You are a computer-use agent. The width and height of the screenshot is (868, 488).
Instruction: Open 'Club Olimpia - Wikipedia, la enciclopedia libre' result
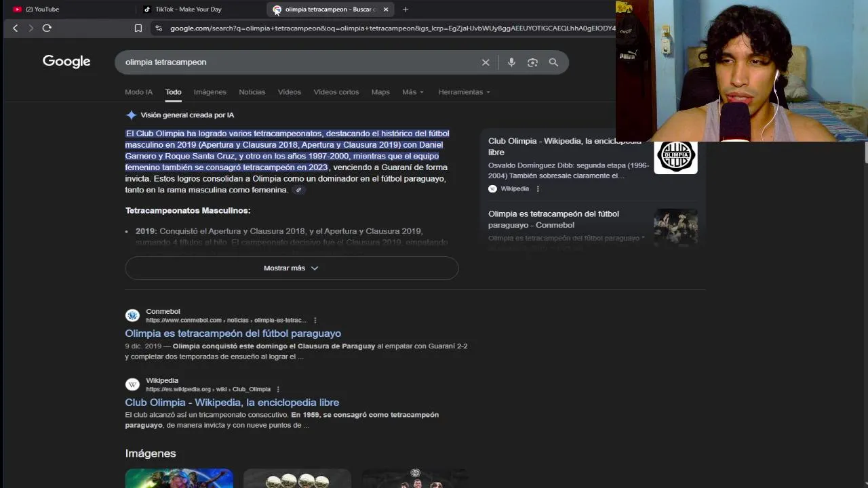pyautogui.click(x=232, y=403)
